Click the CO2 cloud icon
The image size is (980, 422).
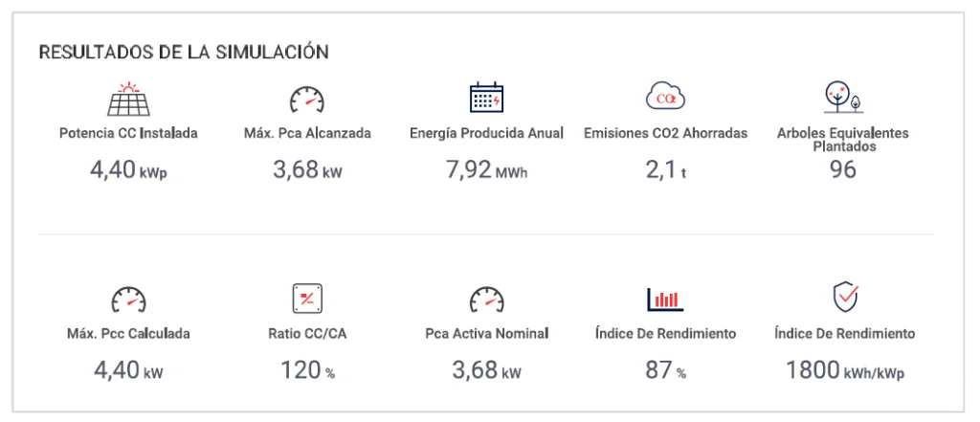point(666,97)
